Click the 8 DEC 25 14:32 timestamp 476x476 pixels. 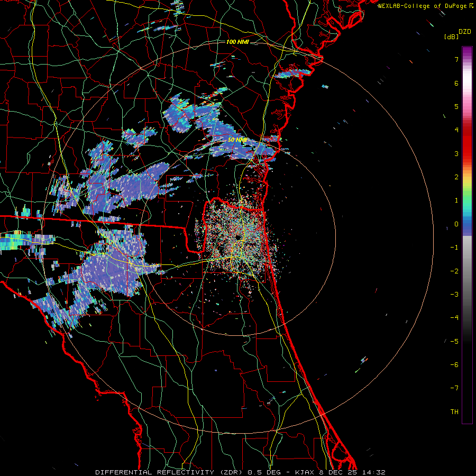click(x=352, y=472)
